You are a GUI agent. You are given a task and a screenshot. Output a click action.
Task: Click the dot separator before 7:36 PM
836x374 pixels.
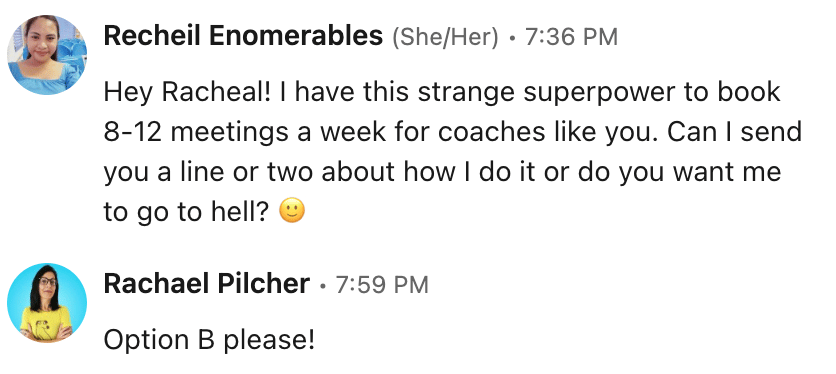[x=512, y=38]
